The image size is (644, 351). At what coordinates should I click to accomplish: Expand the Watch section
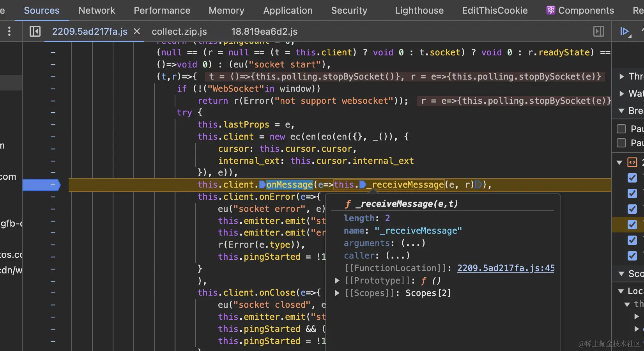pos(622,94)
